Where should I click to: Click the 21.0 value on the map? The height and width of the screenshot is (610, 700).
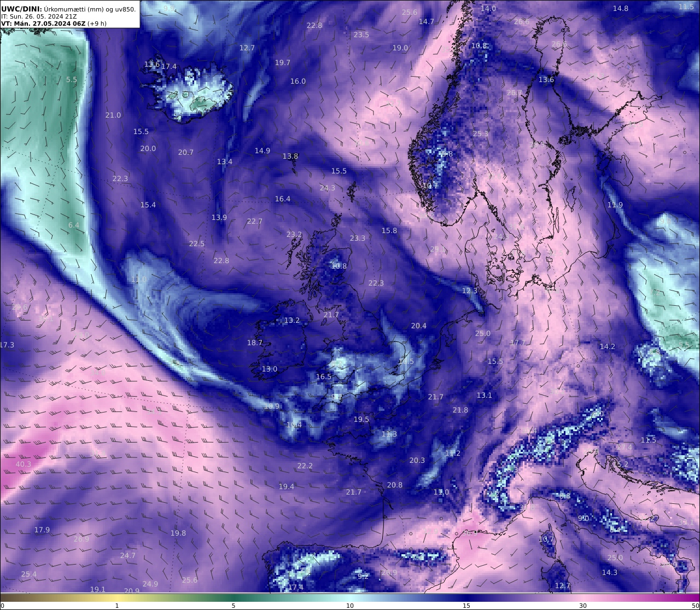pos(113,115)
